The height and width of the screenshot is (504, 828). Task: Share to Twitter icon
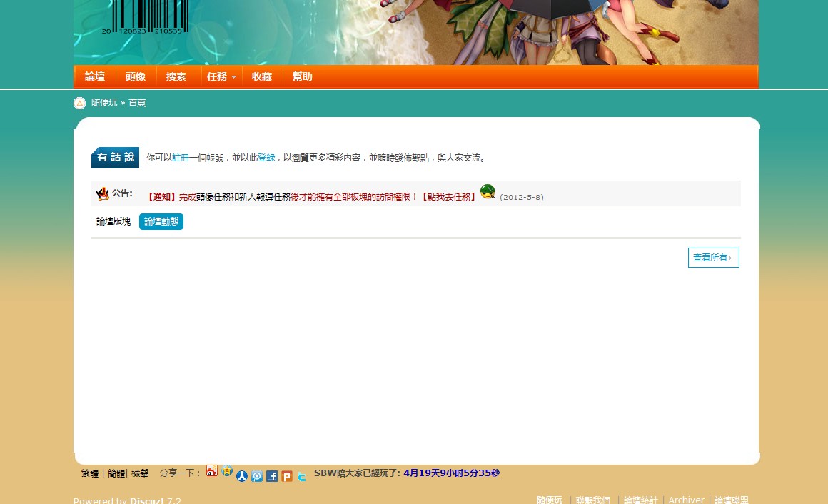click(x=301, y=476)
